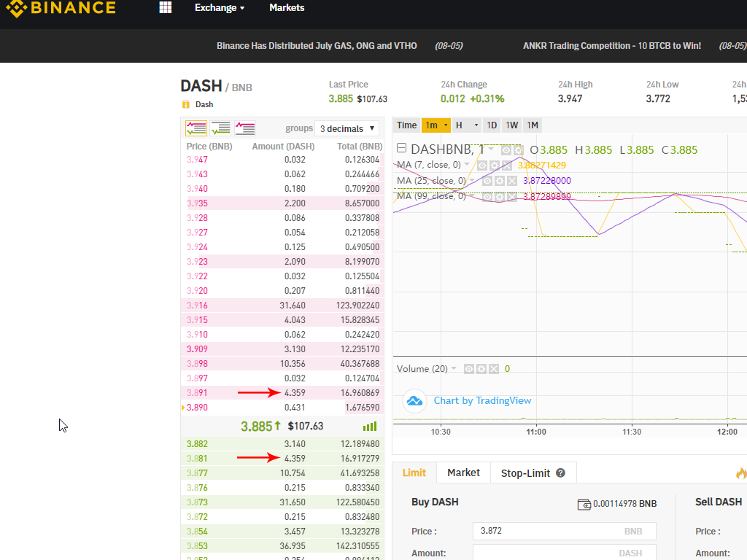747x560 pixels.
Task: Open the grid apps icon in the top bar
Action: point(166,8)
